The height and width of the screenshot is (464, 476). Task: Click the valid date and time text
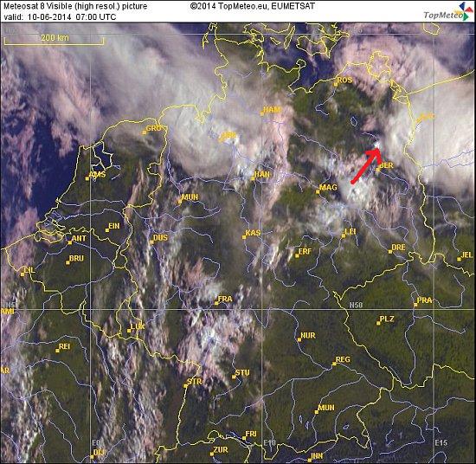(x=60, y=17)
